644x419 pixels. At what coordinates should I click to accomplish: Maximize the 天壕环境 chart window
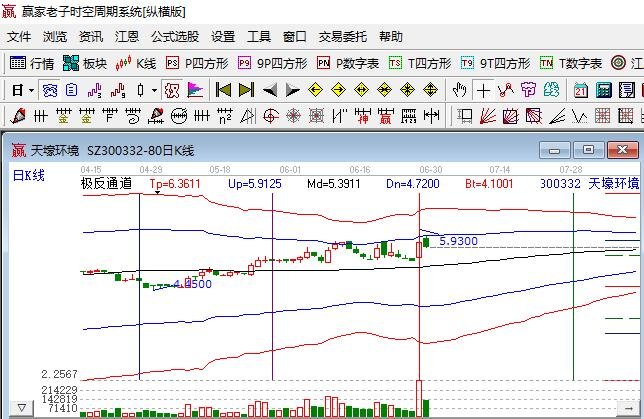(x=589, y=150)
